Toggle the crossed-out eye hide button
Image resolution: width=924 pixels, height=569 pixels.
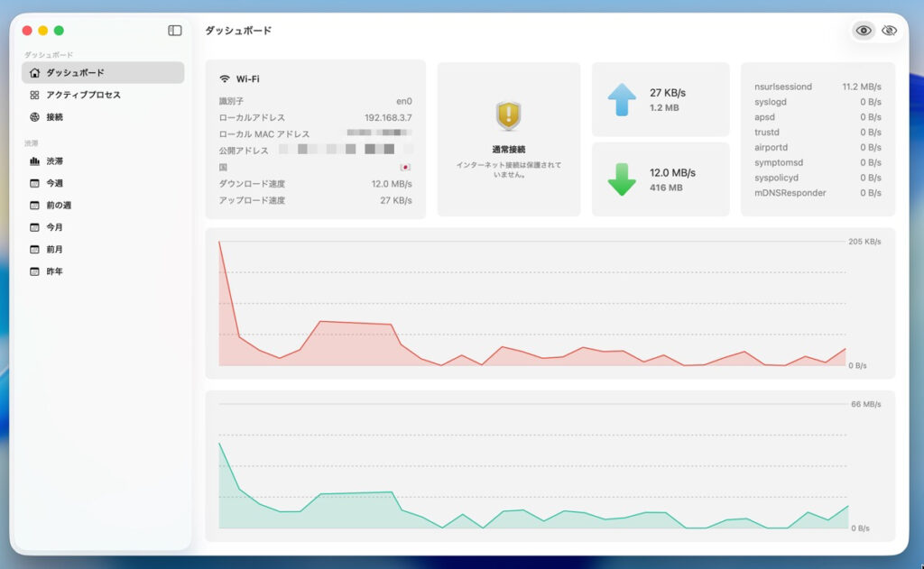[x=890, y=31]
